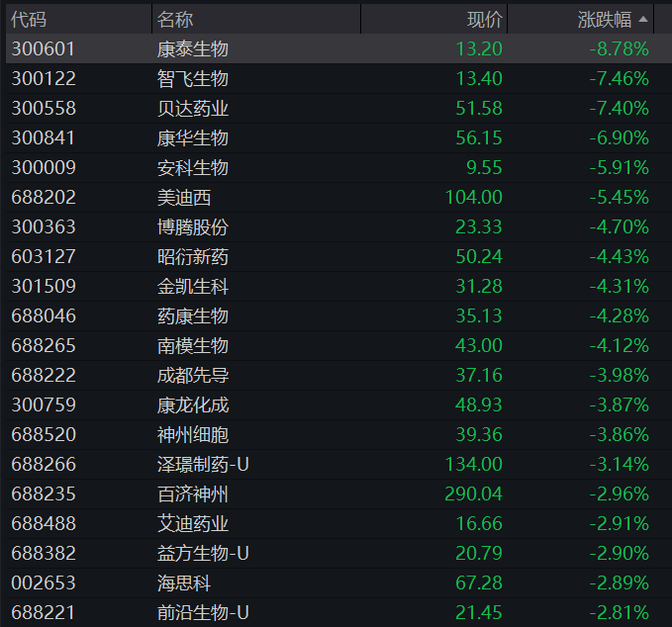The height and width of the screenshot is (627, 672).
Task: Click the price 104.00
Action: pyautogui.click(x=474, y=198)
